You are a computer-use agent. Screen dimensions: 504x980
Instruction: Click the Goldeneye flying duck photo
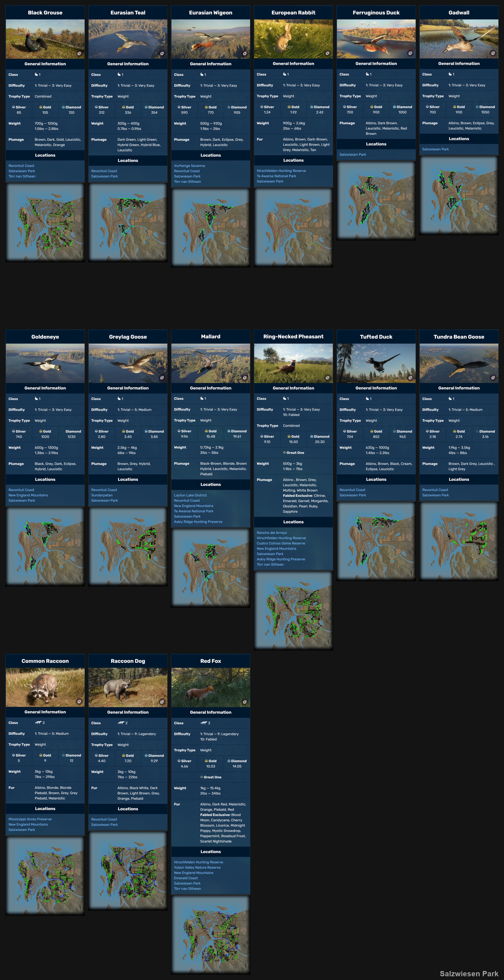tap(45, 363)
